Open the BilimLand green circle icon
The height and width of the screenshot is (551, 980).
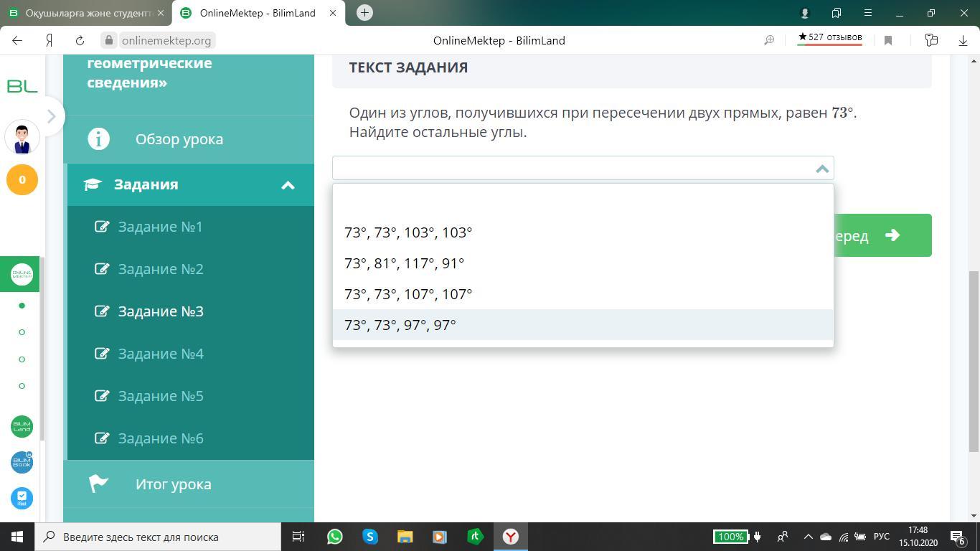pos(22,427)
